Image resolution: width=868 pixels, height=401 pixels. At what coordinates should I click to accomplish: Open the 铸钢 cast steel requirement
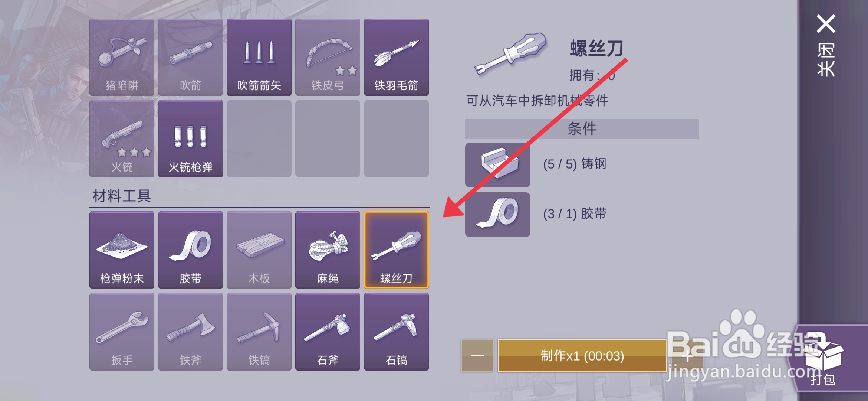(498, 164)
